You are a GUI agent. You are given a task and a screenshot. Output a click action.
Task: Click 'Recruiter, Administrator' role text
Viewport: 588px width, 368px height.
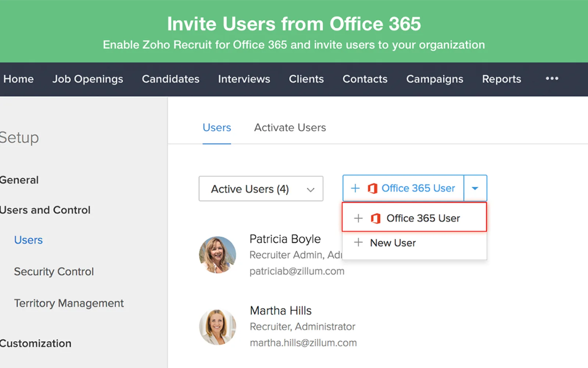(x=302, y=326)
